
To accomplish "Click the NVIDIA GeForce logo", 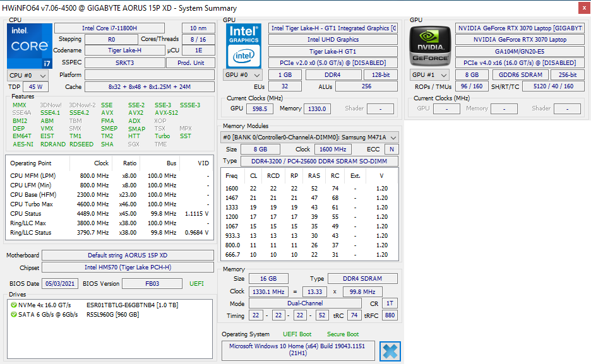I will pyautogui.click(x=430, y=46).
